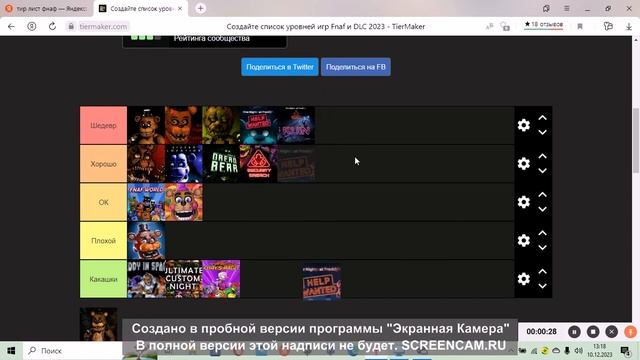Select the Sister Location thumbnail in Хорошо row
The image size is (640, 360).
point(184,164)
